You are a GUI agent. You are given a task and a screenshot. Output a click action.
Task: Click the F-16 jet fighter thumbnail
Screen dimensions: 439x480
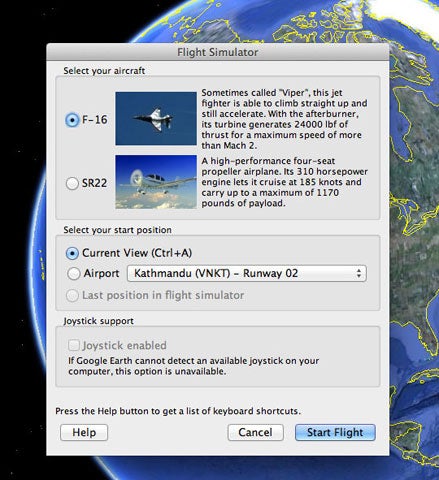[156, 118]
